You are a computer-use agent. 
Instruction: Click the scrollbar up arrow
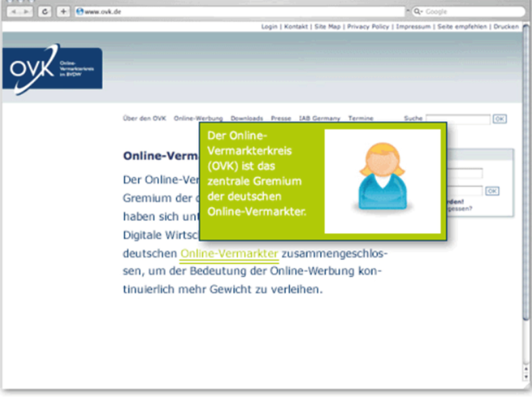526,369
